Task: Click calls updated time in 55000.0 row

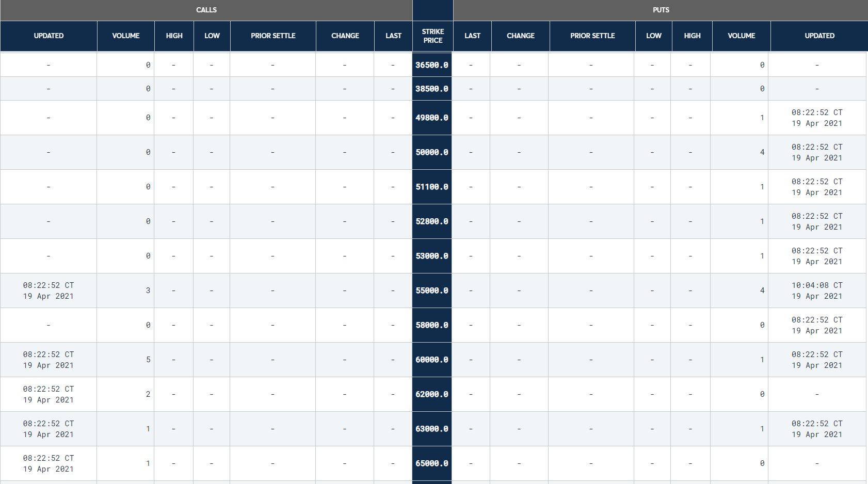Action: click(x=49, y=291)
